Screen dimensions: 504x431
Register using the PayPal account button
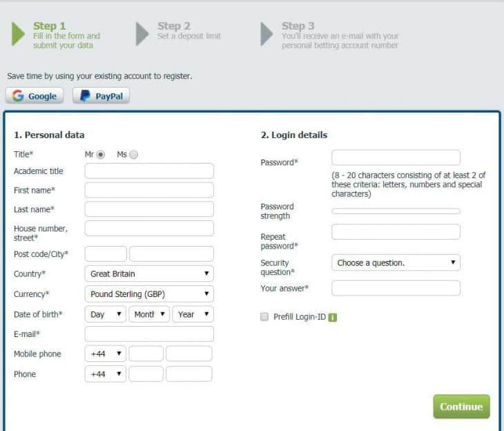pyautogui.click(x=101, y=96)
